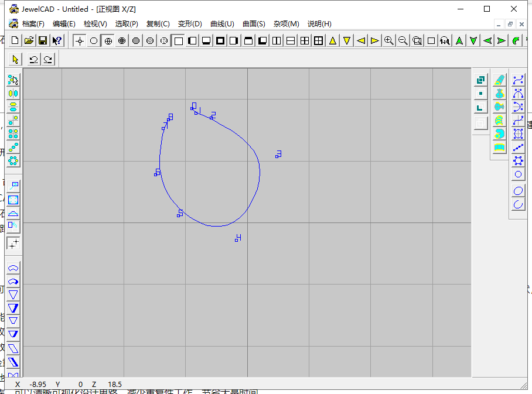Toggle the plain circle outline view mode
The width and height of the screenshot is (532, 394).
click(x=94, y=41)
